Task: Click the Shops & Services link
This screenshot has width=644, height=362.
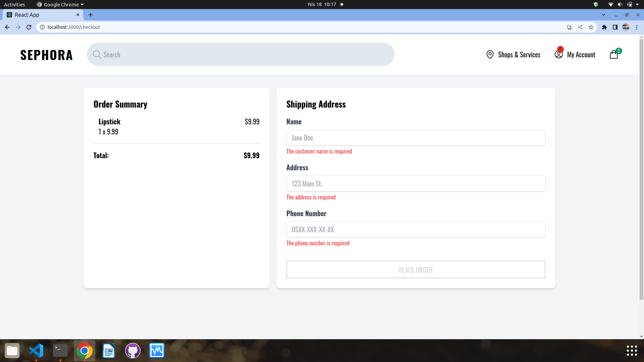Action: [519, 54]
